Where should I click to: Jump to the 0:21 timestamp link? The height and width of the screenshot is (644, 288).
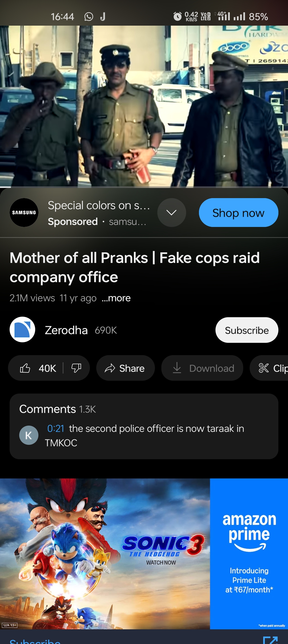tap(56, 429)
